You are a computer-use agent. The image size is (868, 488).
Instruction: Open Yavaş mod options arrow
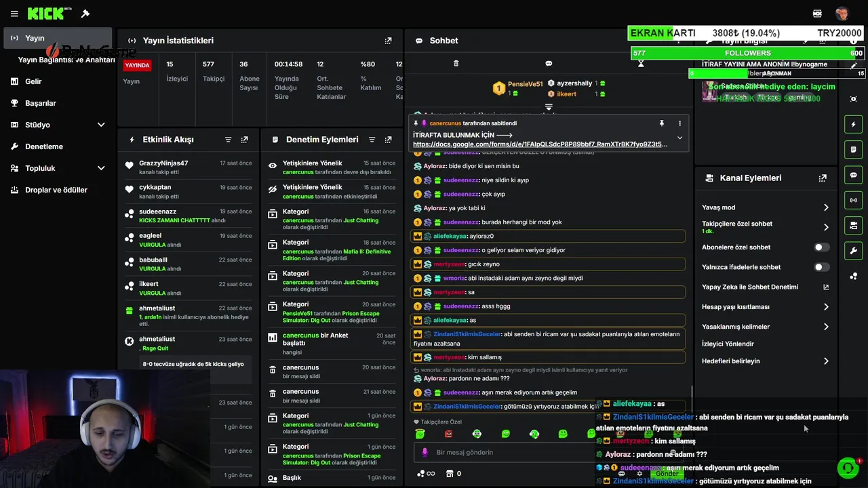[826, 207]
